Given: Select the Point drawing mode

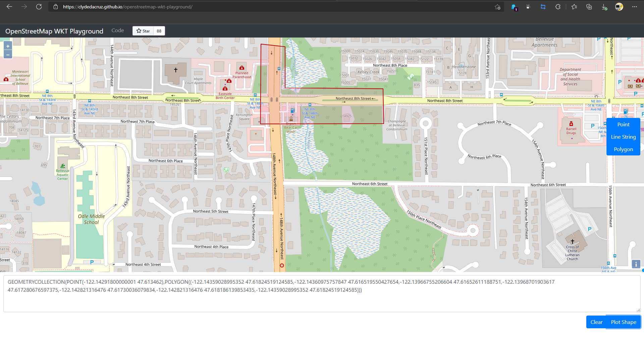Looking at the screenshot, I should click(623, 124).
